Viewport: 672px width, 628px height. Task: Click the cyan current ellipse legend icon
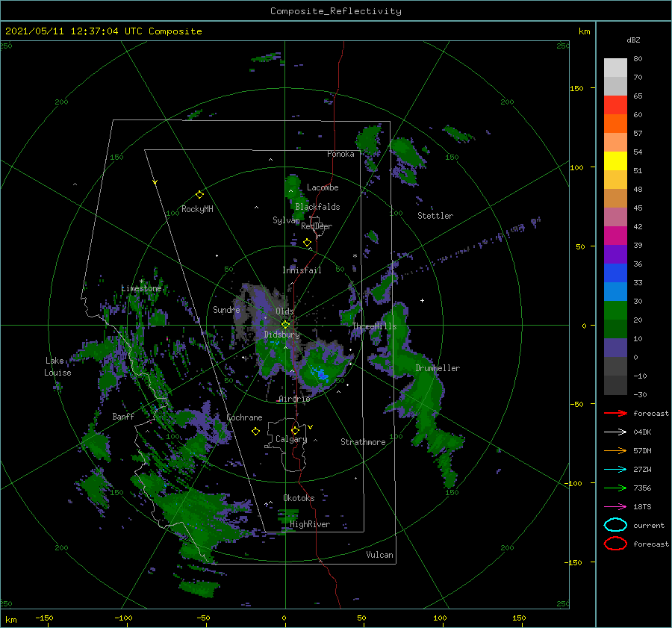tap(615, 525)
